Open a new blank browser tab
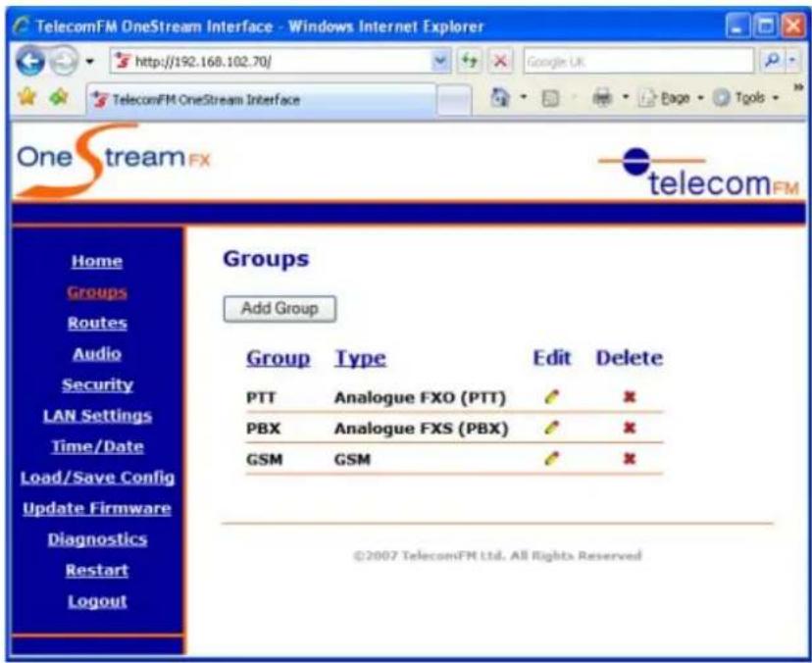 [454, 100]
